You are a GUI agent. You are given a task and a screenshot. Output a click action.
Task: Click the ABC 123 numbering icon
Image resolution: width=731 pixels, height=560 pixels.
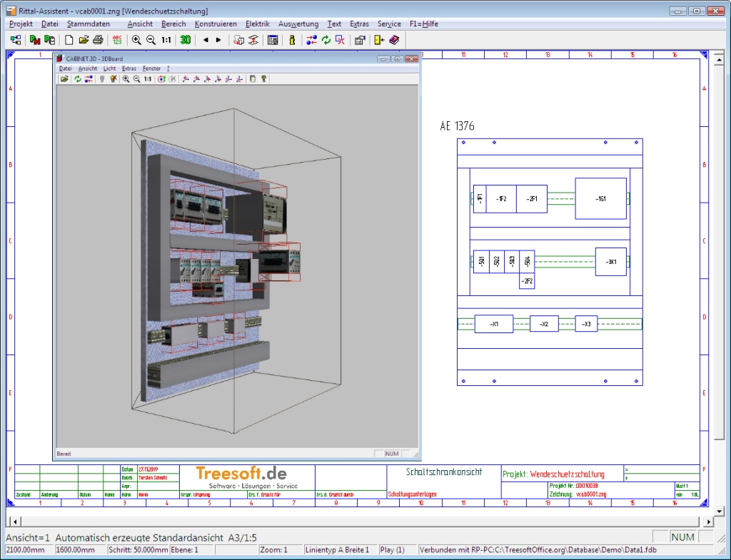tap(117, 40)
